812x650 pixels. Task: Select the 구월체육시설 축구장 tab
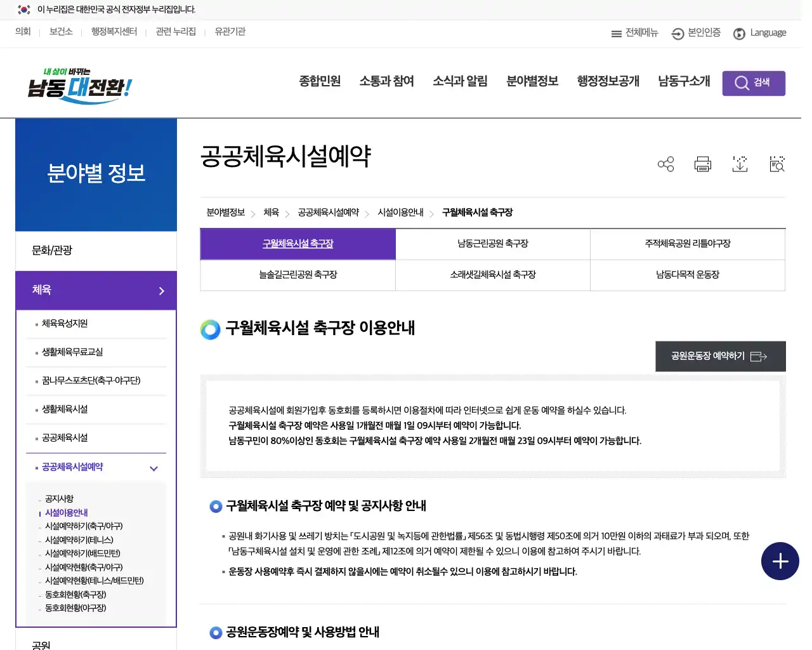click(x=298, y=244)
